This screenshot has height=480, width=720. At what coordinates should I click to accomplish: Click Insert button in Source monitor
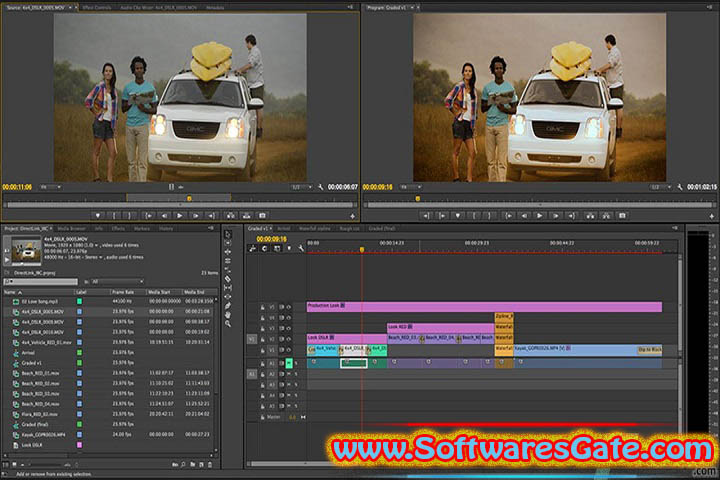pos(231,215)
